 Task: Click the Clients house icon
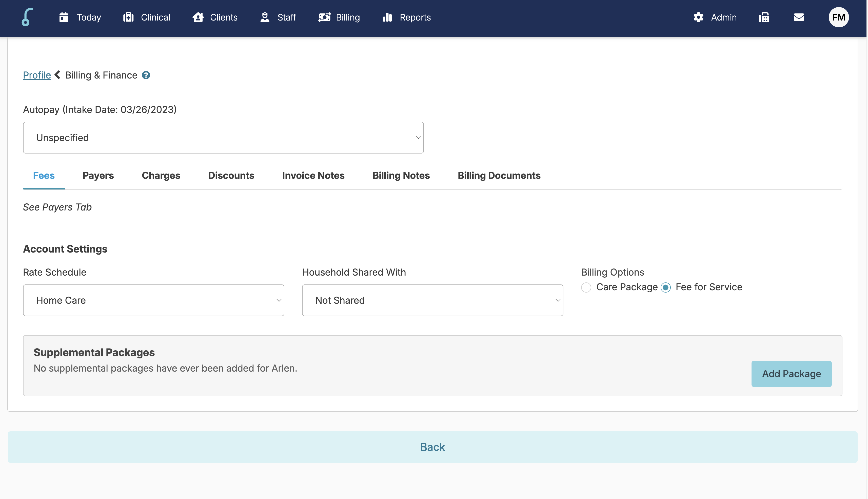coord(198,17)
